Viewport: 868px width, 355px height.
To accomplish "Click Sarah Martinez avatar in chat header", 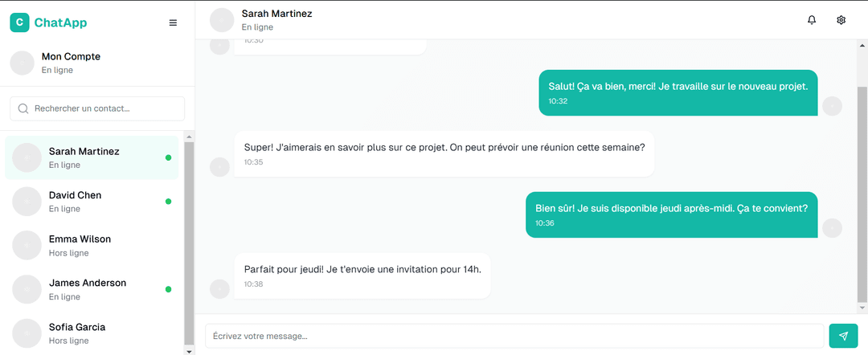I will click(x=221, y=20).
